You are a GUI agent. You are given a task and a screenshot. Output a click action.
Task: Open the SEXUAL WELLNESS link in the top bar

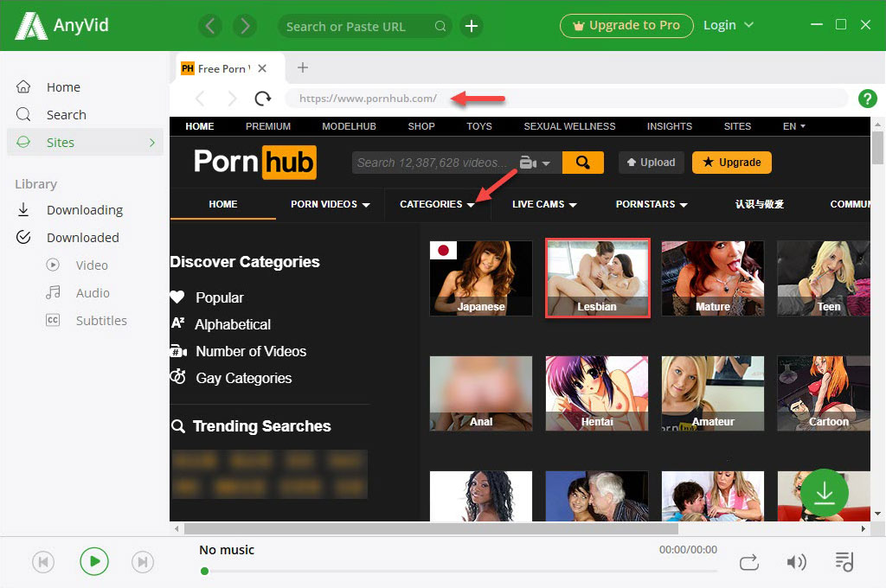tap(569, 126)
